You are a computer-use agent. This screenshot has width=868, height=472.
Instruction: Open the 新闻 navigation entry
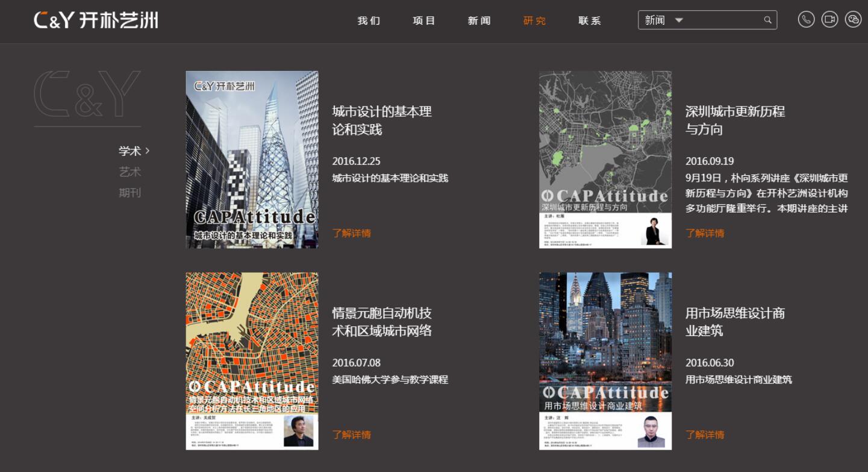(x=479, y=20)
